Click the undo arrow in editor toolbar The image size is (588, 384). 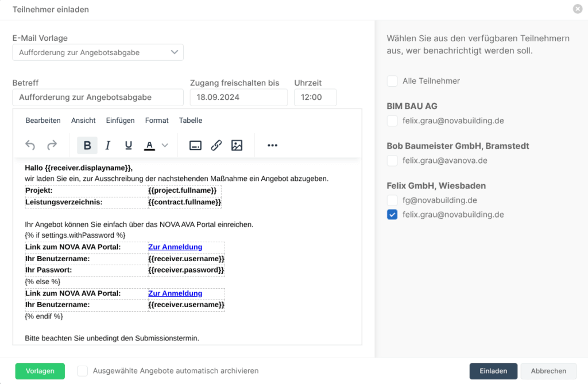click(30, 145)
